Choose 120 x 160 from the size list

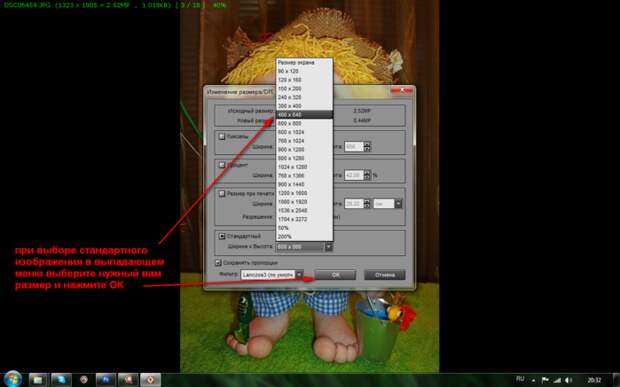coord(304,80)
